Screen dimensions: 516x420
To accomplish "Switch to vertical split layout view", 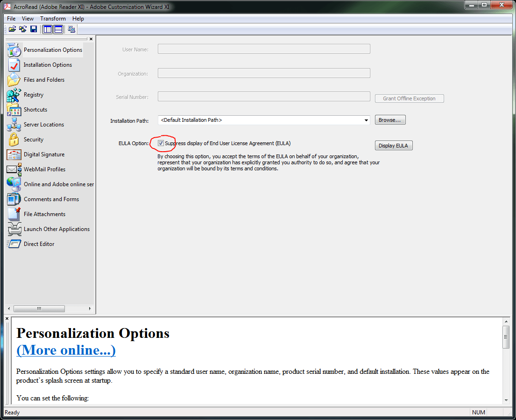I will click(47, 28).
